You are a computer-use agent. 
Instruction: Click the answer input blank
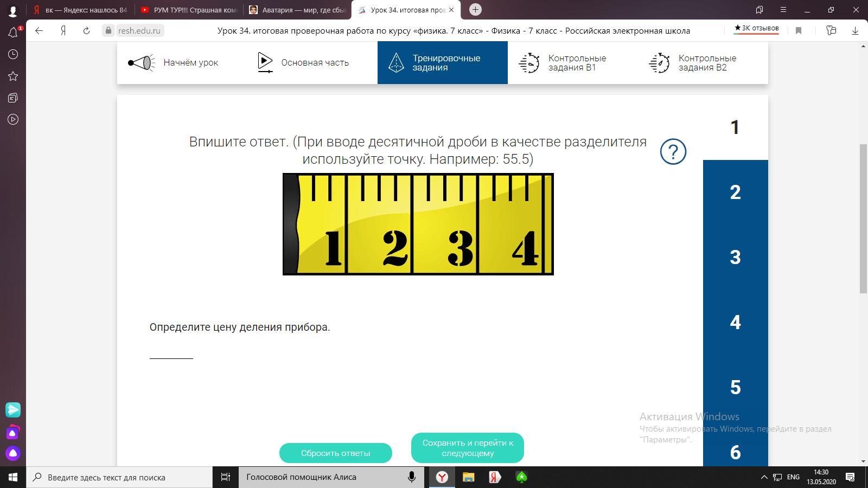pos(171,351)
